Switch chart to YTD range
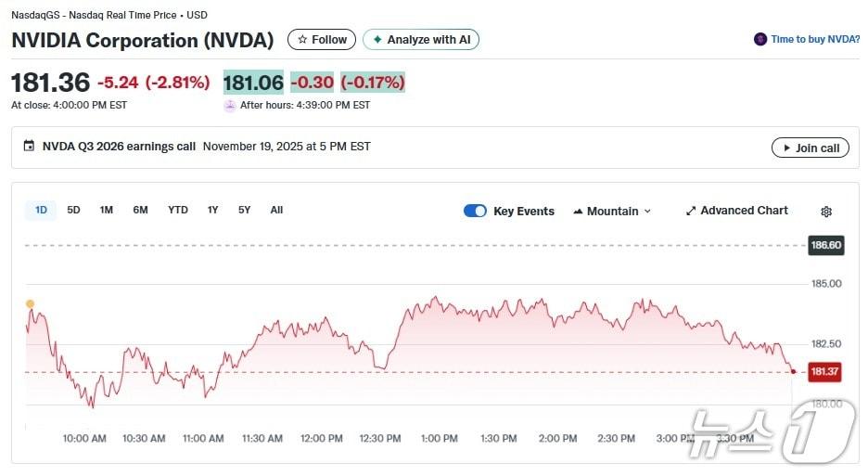 click(177, 210)
